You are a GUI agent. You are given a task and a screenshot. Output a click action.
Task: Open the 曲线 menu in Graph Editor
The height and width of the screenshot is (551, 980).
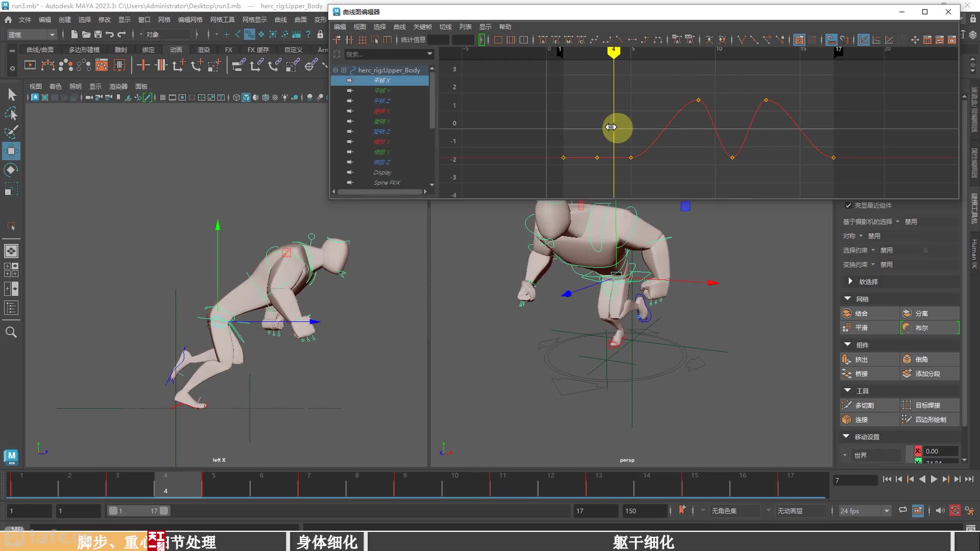pos(399,27)
